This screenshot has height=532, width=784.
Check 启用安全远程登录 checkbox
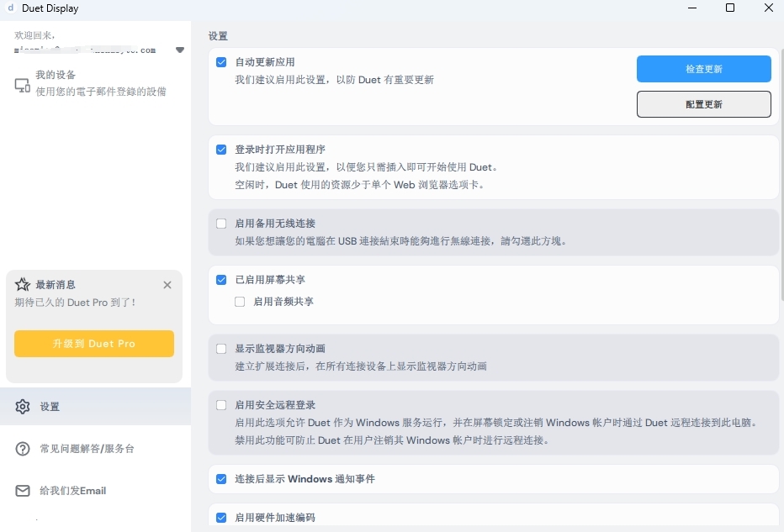tap(221, 405)
